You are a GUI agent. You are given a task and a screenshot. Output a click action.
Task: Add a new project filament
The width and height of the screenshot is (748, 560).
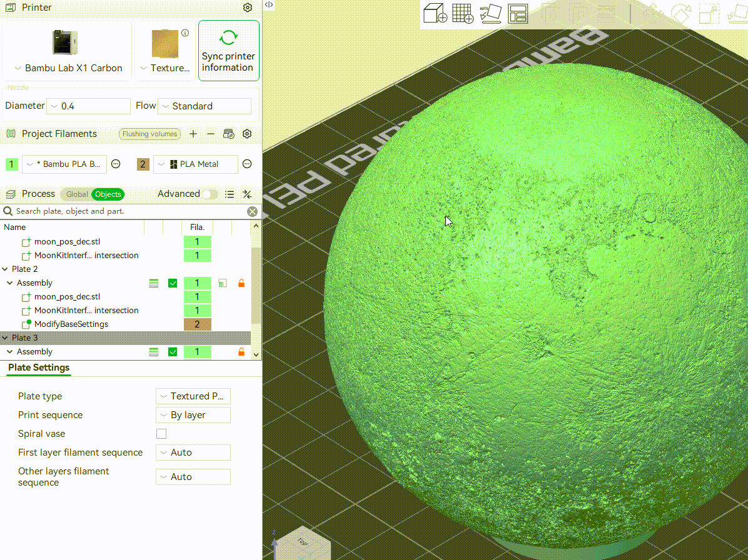click(x=193, y=134)
